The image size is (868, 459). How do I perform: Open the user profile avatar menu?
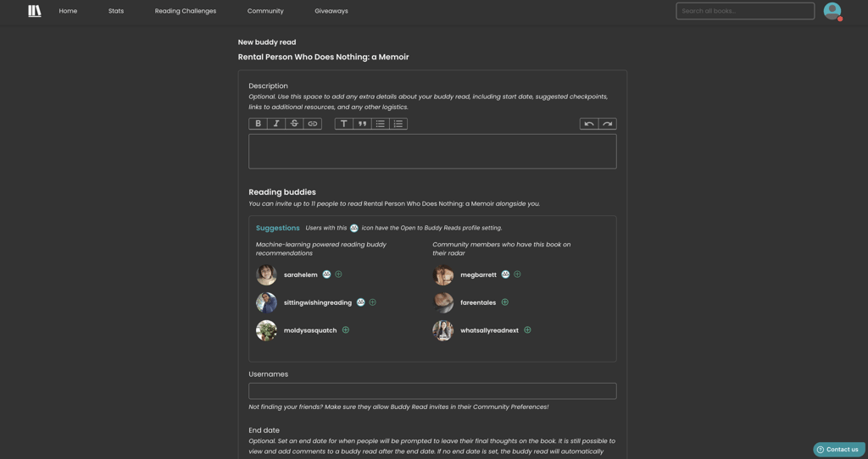[832, 11]
